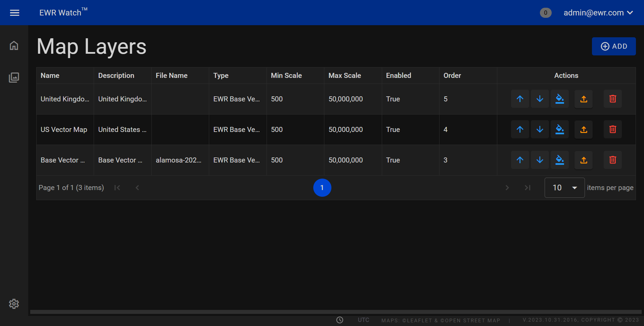The height and width of the screenshot is (326, 644).
Task: Edit style of US Vector Map
Action: [x=560, y=129]
